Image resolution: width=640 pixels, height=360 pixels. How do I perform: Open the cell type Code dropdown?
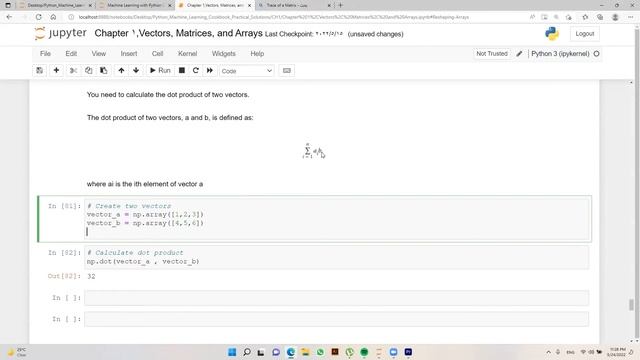pos(247,71)
